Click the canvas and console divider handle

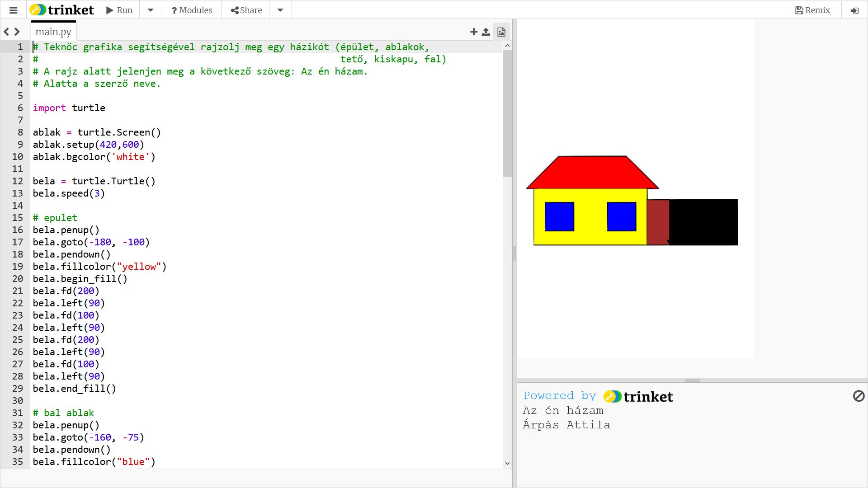tap(692, 380)
